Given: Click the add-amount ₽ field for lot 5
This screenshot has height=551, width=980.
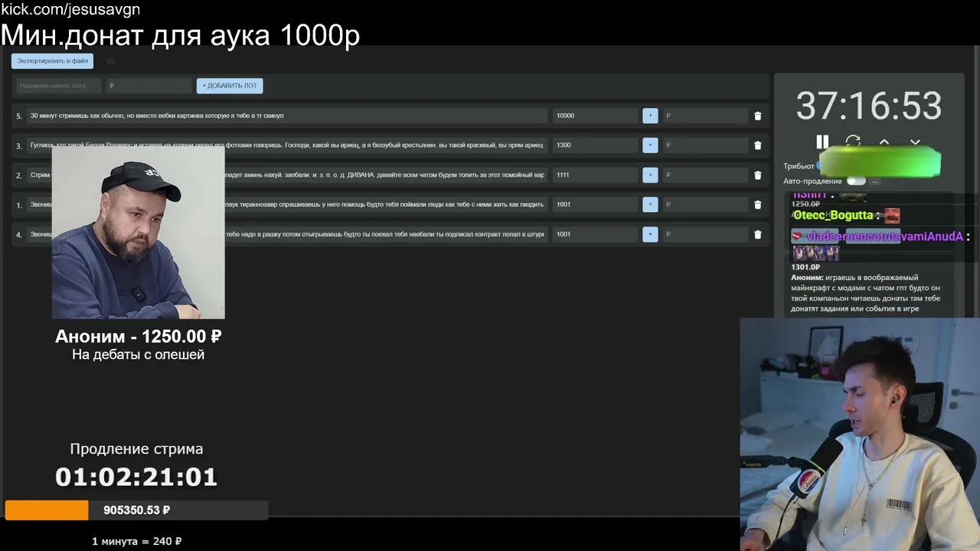Looking at the screenshot, I should click(705, 116).
